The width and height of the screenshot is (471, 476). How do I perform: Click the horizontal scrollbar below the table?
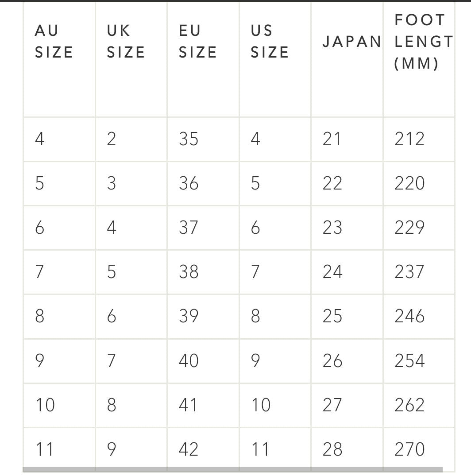pyautogui.click(x=232, y=470)
